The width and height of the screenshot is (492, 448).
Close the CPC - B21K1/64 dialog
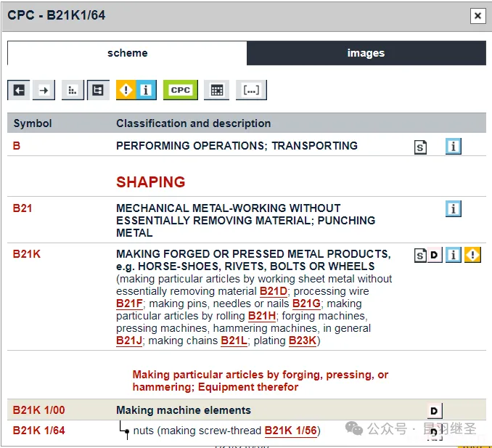(477, 16)
